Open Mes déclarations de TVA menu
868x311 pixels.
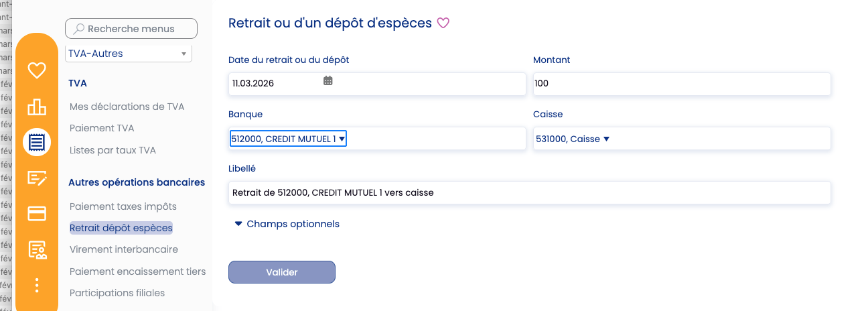pos(127,107)
